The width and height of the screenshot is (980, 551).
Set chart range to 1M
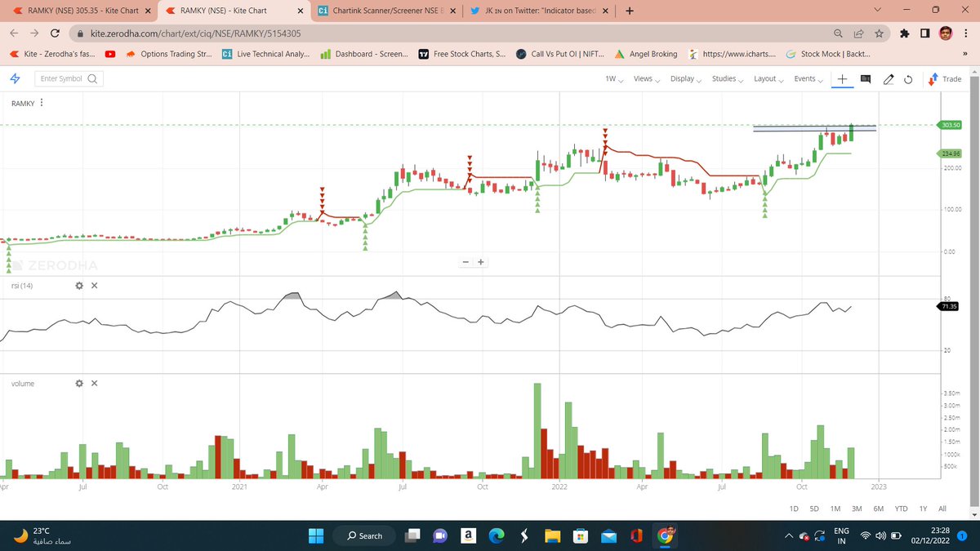pos(835,509)
